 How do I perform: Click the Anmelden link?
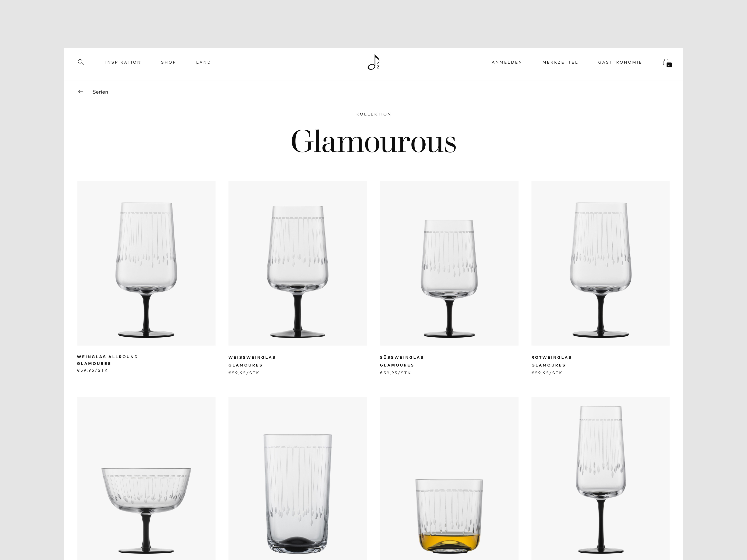[507, 62]
